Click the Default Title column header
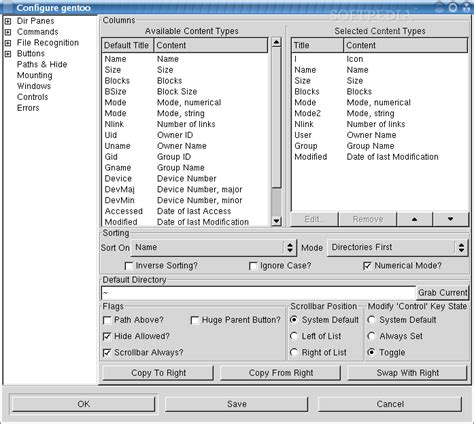This screenshot has width=474, height=424. (127, 45)
